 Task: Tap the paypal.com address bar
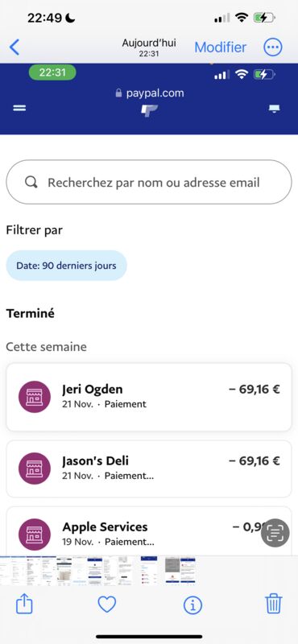click(150, 93)
